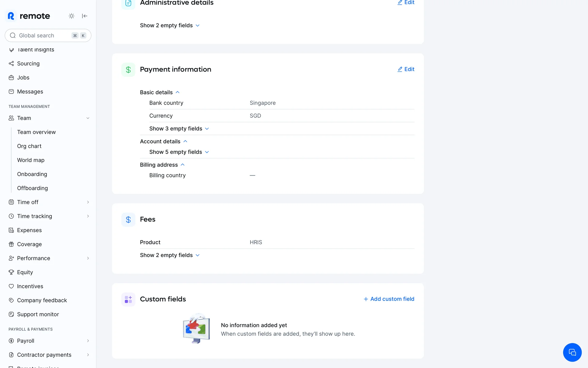Go to the Org chart page
The width and height of the screenshot is (588, 368).
(x=29, y=146)
